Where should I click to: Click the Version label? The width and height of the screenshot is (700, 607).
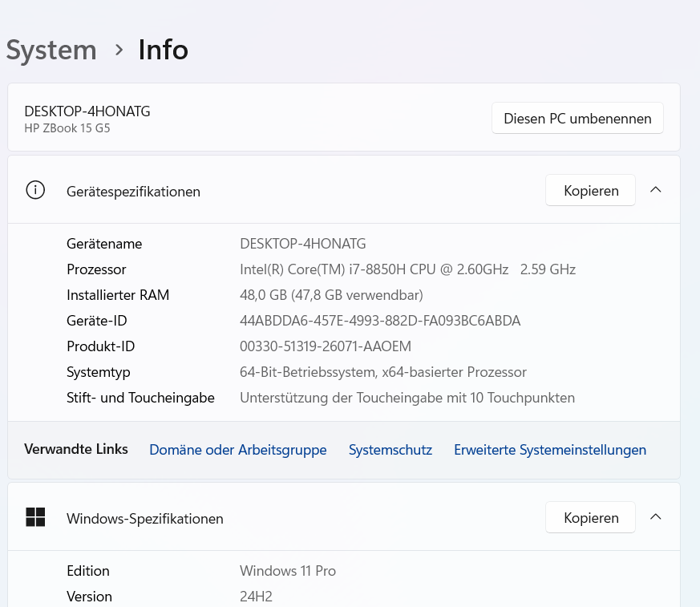tap(89, 597)
